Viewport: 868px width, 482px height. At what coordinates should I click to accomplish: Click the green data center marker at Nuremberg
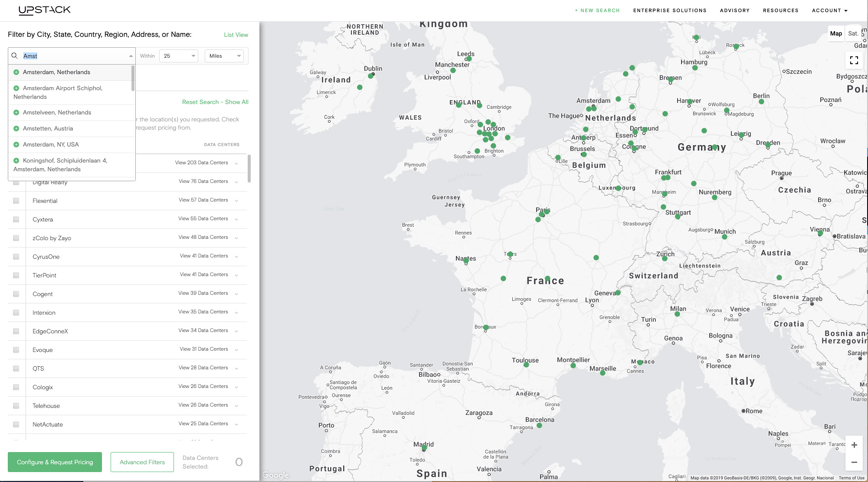[x=714, y=198]
